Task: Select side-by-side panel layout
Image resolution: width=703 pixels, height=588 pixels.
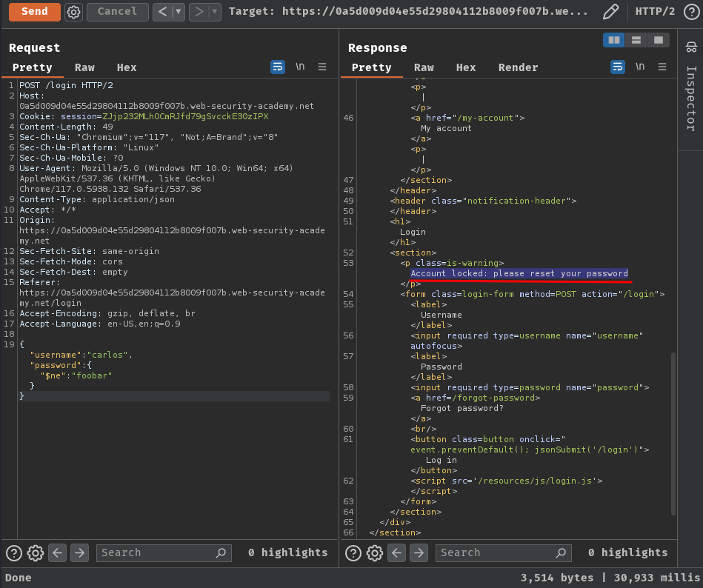Action: coord(614,40)
